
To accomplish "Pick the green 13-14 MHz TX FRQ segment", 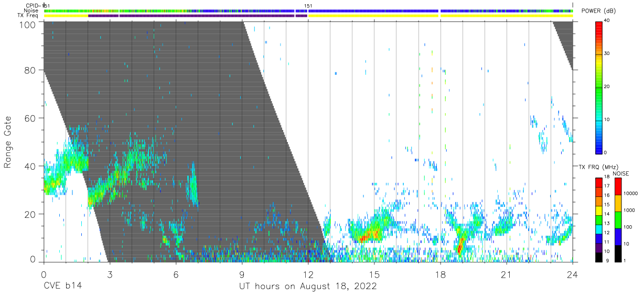I will coord(599,220).
